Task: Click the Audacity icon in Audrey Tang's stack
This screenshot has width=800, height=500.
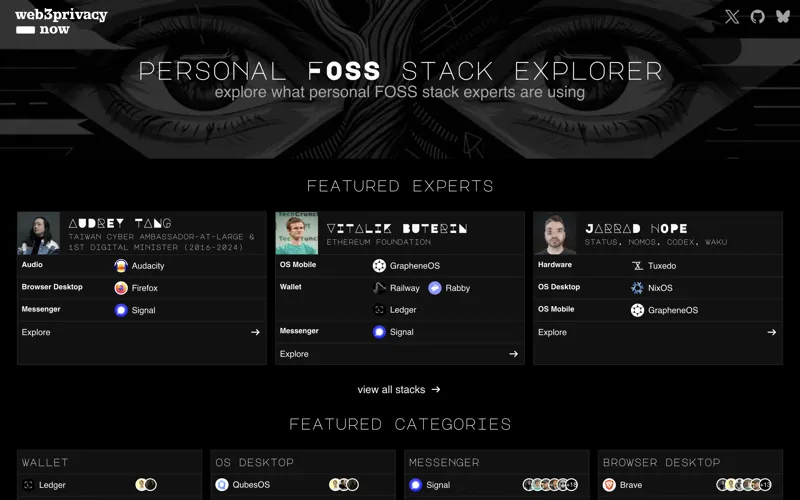Action: click(x=121, y=266)
